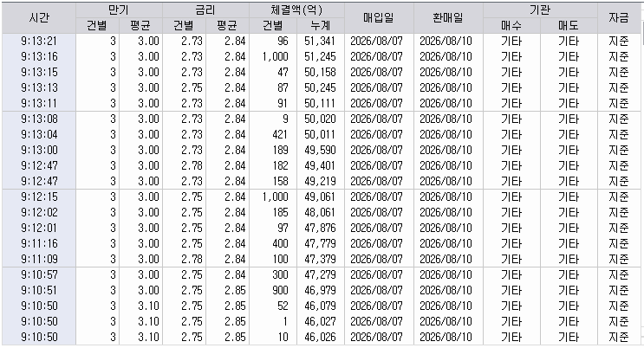Select rate 2.75 in the 9:13:13 row
The height and width of the screenshot is (348, 644).
[192, 87]
